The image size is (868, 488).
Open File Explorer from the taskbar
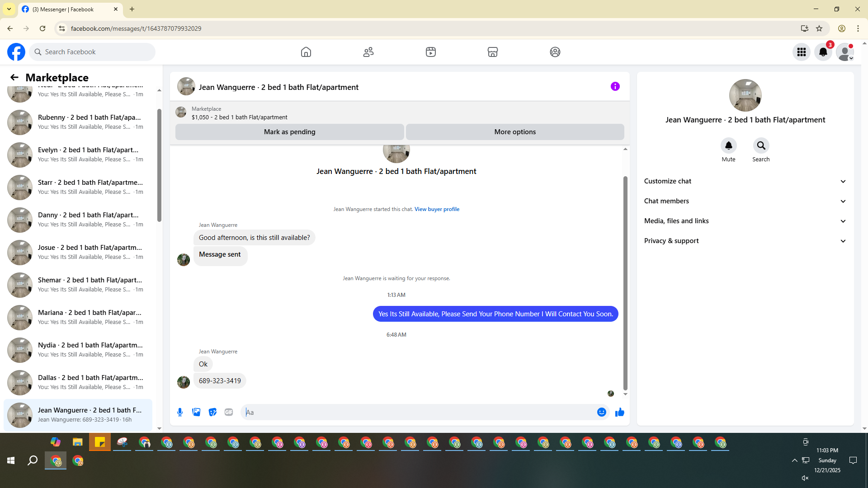tap(78, 442)
